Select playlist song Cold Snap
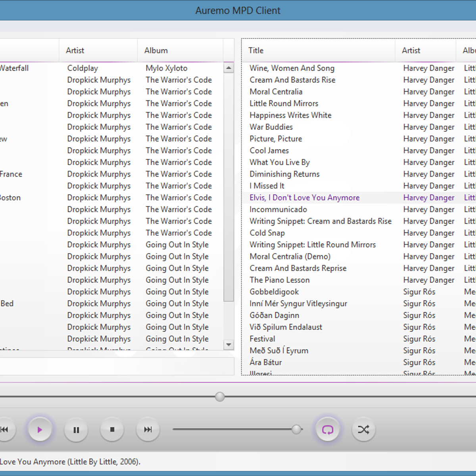 pyautogui.click(x=359, y=233)
